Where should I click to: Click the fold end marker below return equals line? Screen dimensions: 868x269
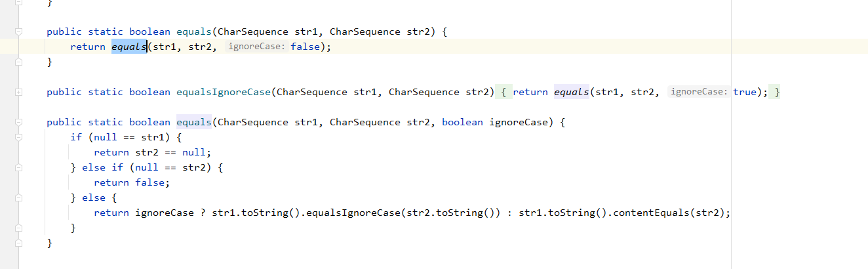(19, 62)
